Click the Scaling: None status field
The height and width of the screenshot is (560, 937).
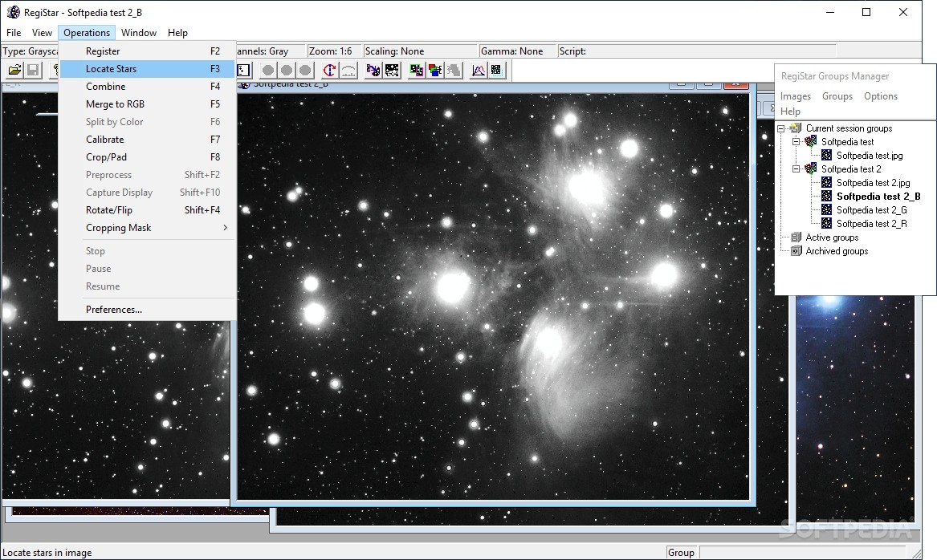tap(420, 51)
